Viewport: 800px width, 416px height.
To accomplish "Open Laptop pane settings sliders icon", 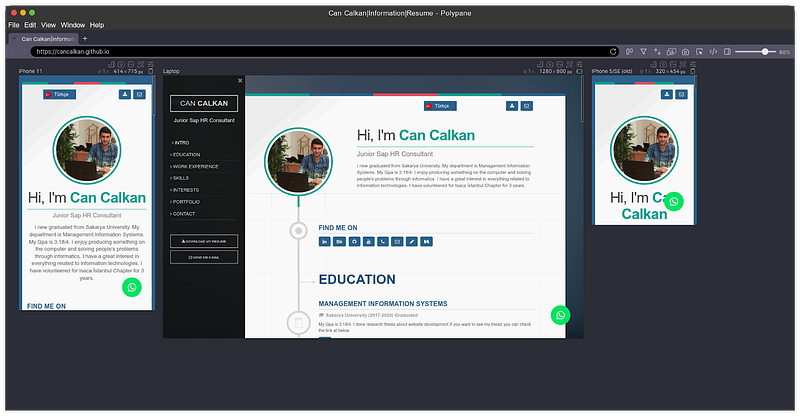I will [580, 64].
